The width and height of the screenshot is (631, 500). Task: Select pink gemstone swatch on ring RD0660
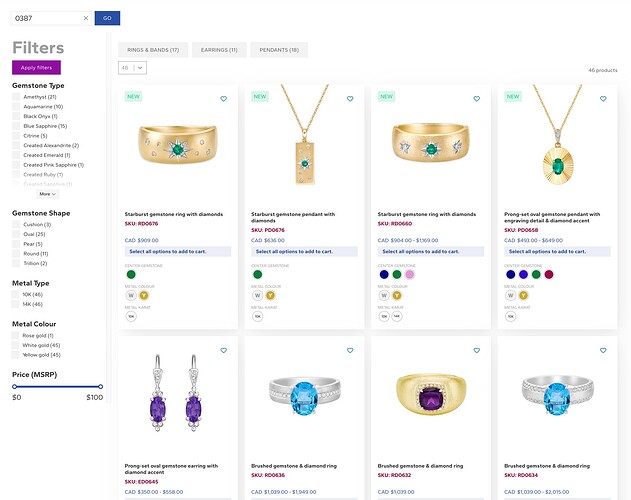(x=409, y=275)
